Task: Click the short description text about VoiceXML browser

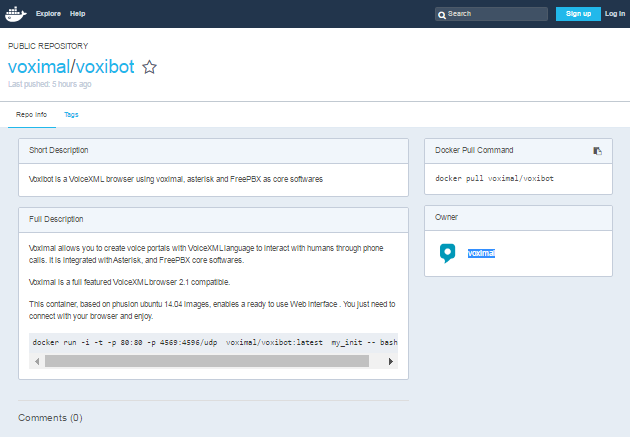Action: [x=176, y=179]
